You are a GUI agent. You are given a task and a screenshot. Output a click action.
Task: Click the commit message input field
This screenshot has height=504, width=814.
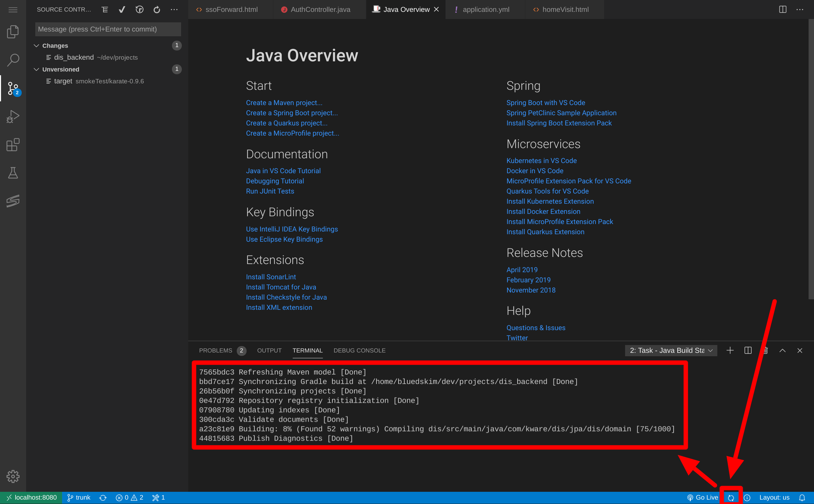[x=108, y=29]
